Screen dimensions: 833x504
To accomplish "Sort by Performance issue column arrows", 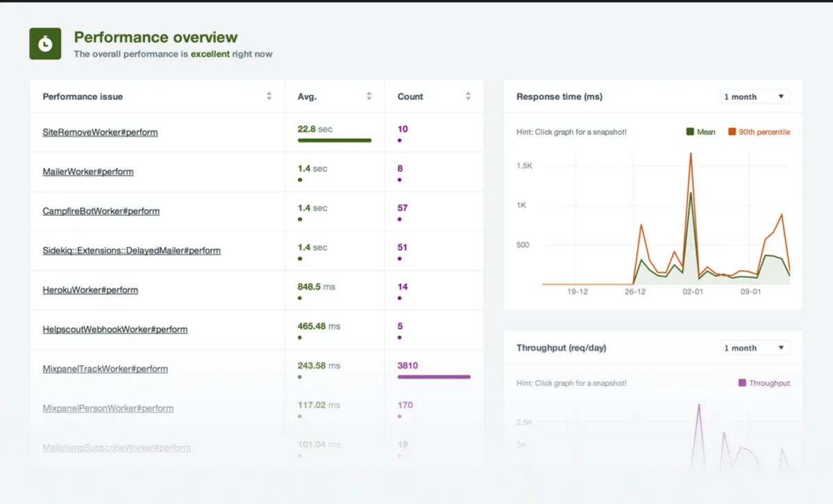I will (269, 96).
